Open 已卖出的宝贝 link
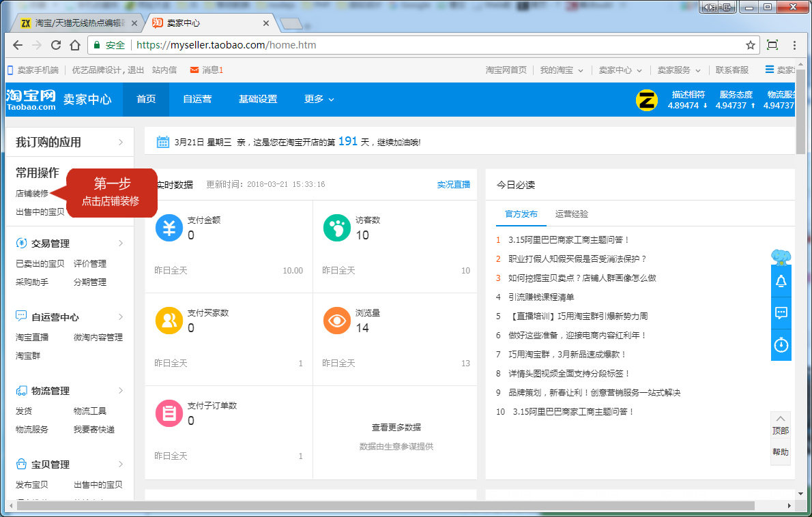The height and width of the screenshot is (517, 812). 40,263
